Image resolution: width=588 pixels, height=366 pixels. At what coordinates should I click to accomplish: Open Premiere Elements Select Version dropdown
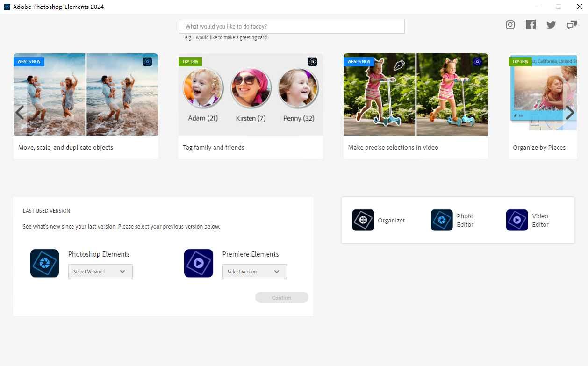tap(255, 272)
